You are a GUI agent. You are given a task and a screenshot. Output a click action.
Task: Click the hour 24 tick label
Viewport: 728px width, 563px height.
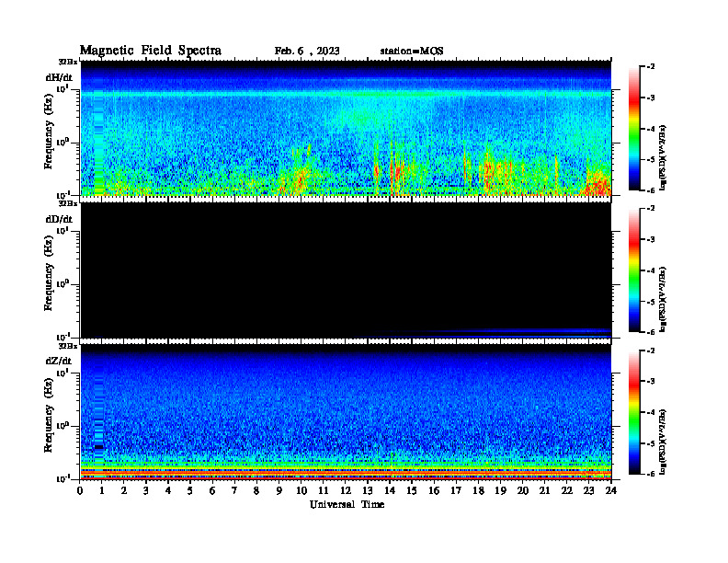(611, 491)
